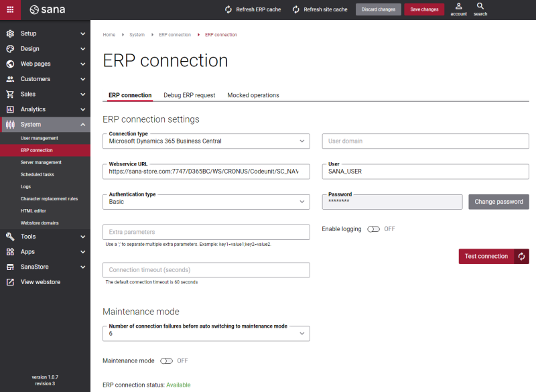Click the Sana logo
536x392 pixels.
click(x=47, y=9)
